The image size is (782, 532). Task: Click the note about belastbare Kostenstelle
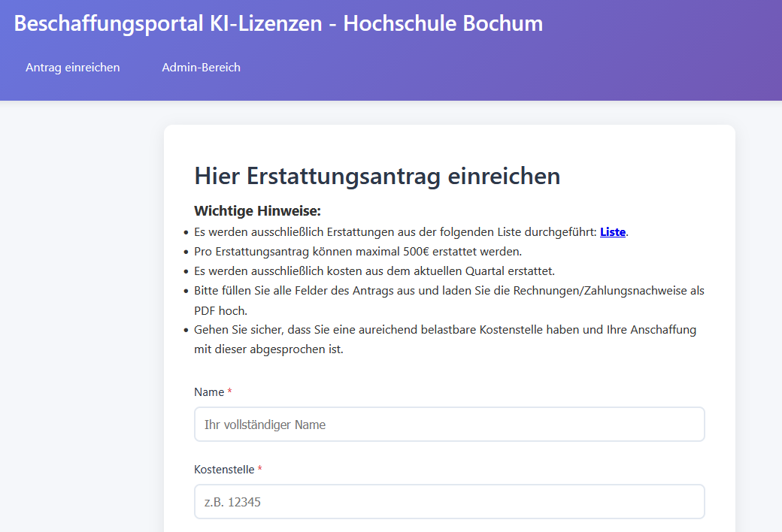(444, 330)
